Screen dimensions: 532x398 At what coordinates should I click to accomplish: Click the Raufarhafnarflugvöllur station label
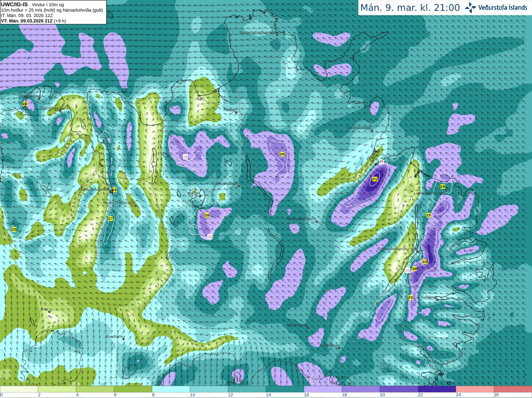coord(258,32)
